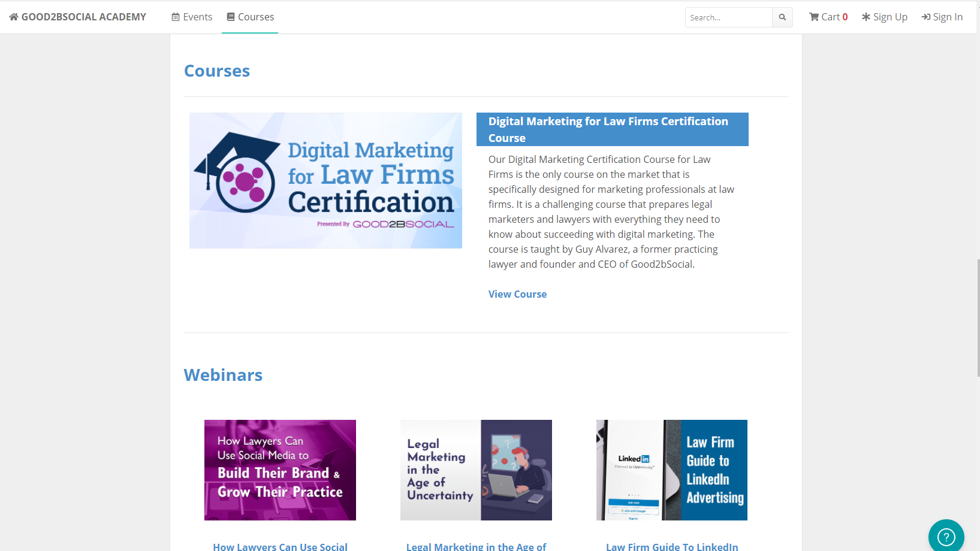Click the Courses section heading
Image resolution: width=980 pixels, height=551 pixels.
tap(217, 71)
